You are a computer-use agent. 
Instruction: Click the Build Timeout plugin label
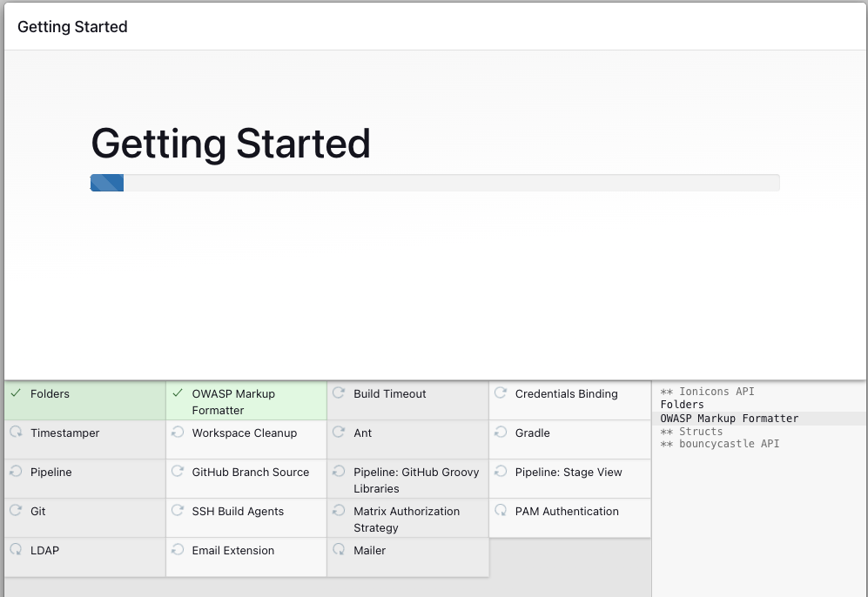tap(390, 394)
